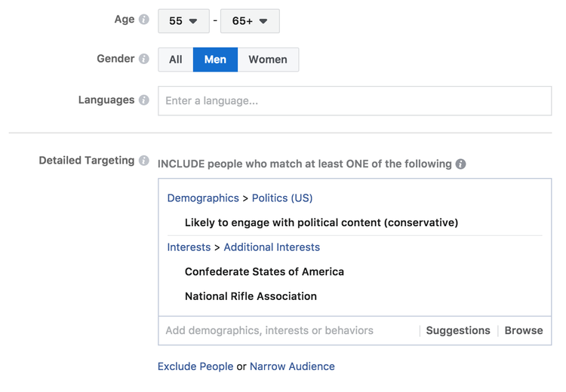
Task: Open the Browse targeting categories list
Action: coord(524,330)
